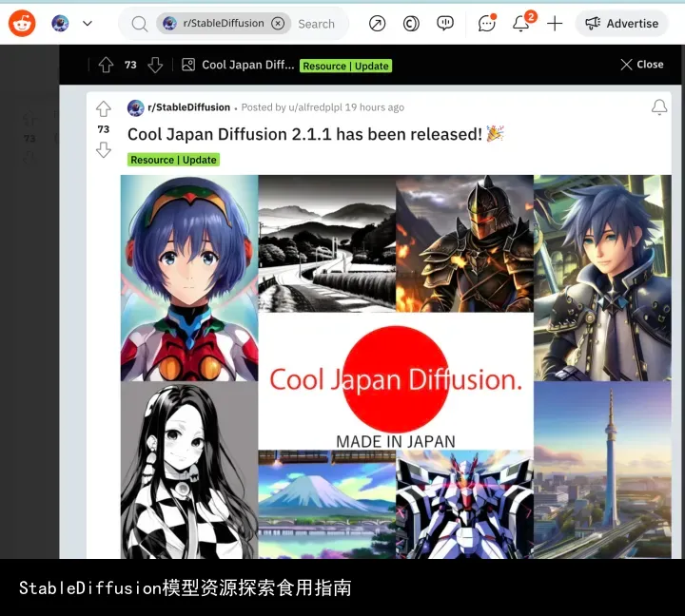Open the Advertise button
Viewport: 685px width, 616px height.
(621, 23)
